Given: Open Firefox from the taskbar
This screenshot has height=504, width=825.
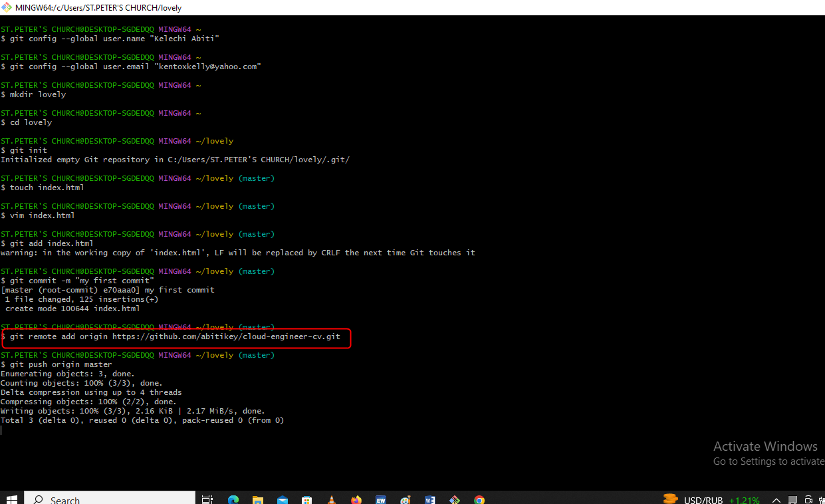Looking at the screenshot, I should tap(356, 499).
